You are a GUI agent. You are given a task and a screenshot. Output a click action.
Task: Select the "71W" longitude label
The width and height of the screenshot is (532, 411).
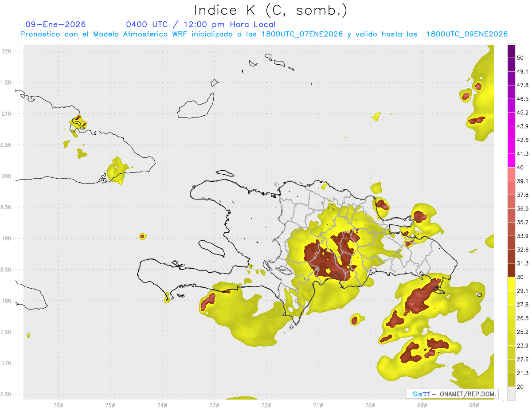click(x=318, y=404)
